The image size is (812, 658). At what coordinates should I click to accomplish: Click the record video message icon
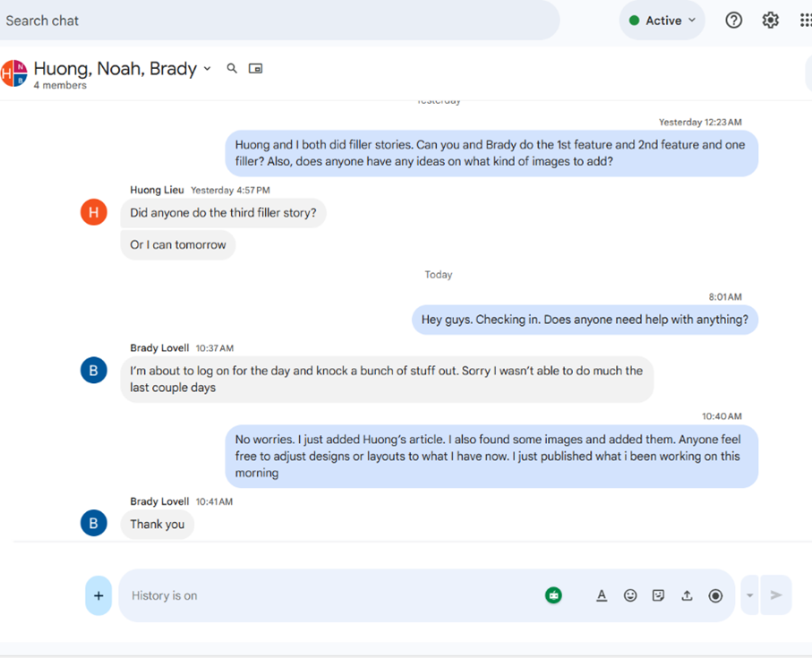(715, 595)
